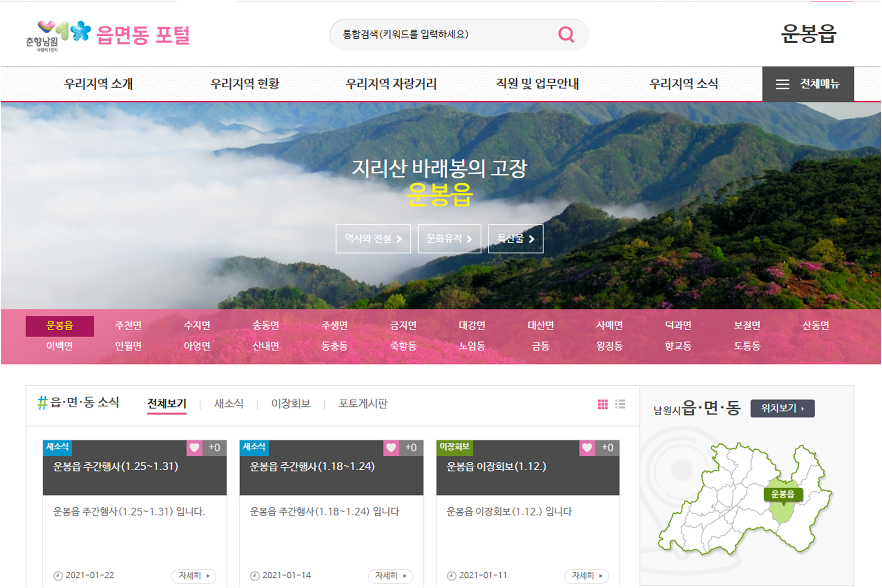Open 특산물 banner button
Screen dimensions: 882x588
click(x=515, y=239)
